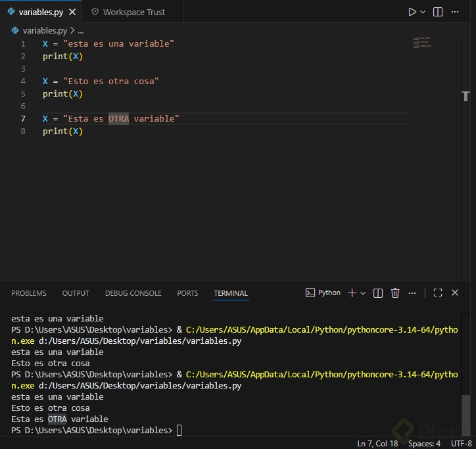This screenshot has height=449, width=476.
Task: Show the PORTS panel tab
Action: [187, 293]
